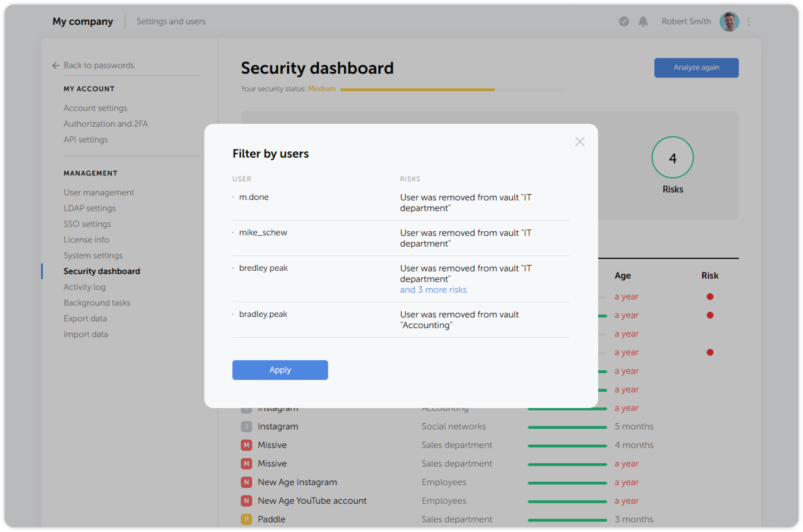This screenshot has width=803, height=532.
Task: Open the Paddle entry
Action: [271, 519]
